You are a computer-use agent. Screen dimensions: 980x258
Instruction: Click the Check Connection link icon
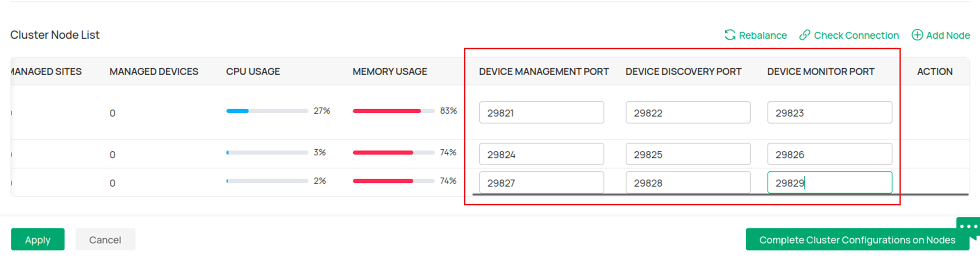coord(804,35)
